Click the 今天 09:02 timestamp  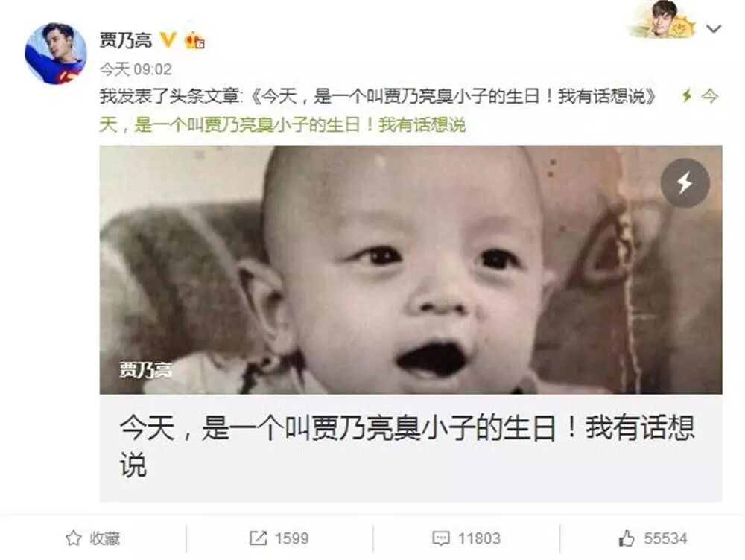click(x=136, y=69)
